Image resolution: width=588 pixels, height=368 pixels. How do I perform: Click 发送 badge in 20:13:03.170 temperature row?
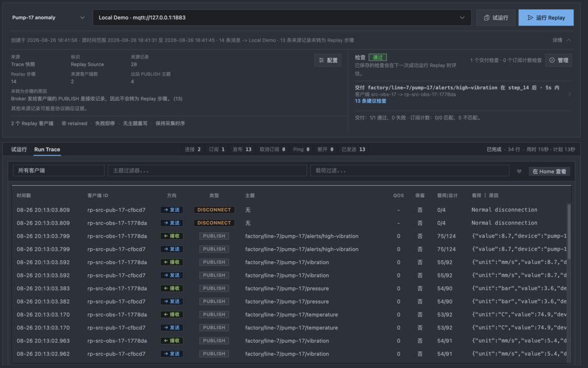click(x=171, y=328)
